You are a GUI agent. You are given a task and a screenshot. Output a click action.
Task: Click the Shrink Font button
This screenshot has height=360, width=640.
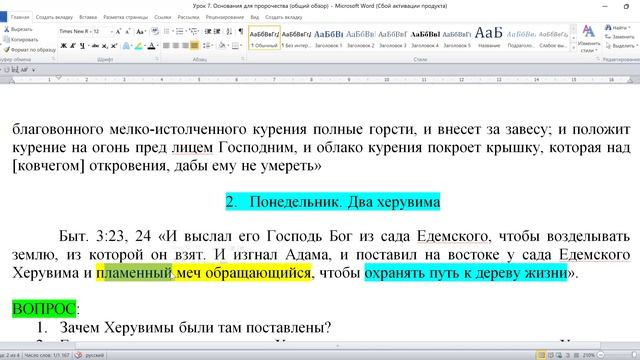pos(128,31)
